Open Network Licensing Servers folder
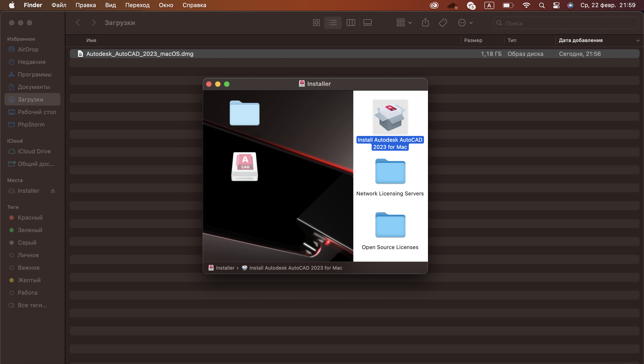 pos(390,171)
